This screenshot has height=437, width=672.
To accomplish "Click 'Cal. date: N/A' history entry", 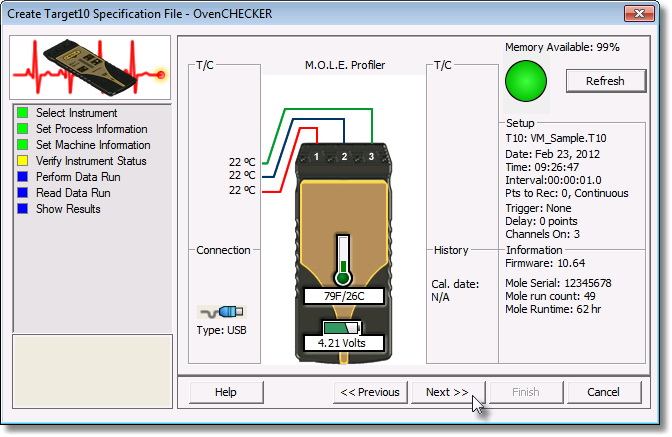I will click(455, 290).
